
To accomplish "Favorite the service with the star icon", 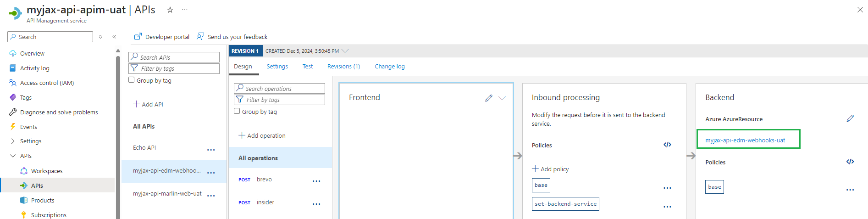I will tap(170, 10).
